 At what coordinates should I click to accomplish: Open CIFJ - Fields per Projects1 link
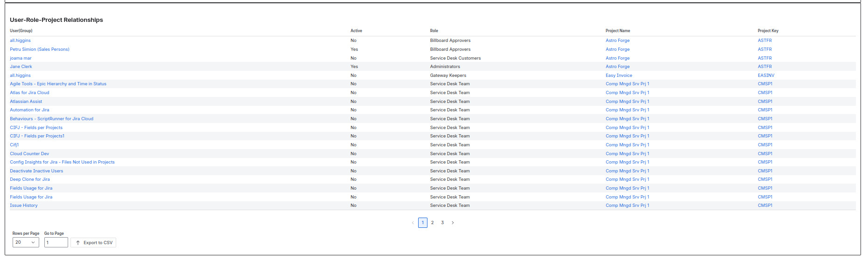click(37, 136)
